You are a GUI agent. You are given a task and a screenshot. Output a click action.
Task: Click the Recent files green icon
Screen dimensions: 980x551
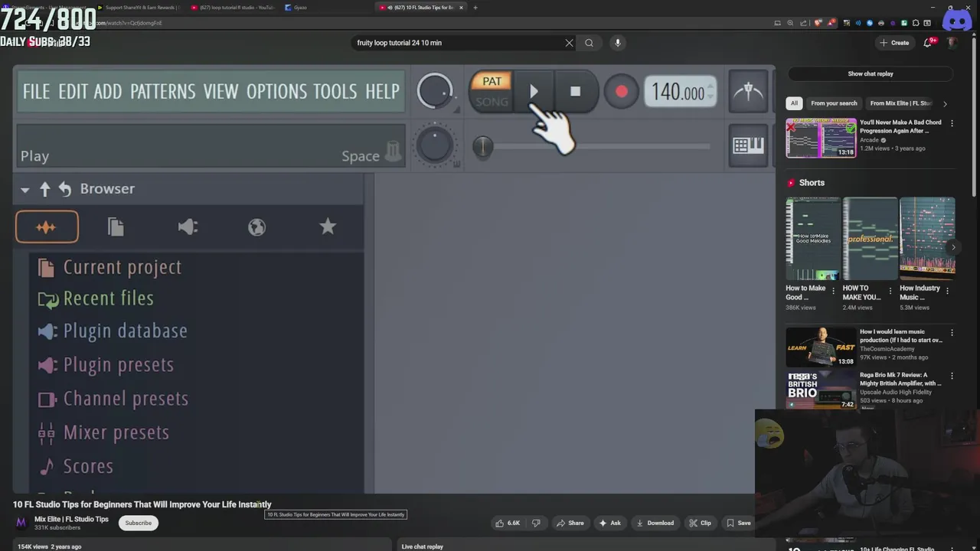[x=47, y=300]
